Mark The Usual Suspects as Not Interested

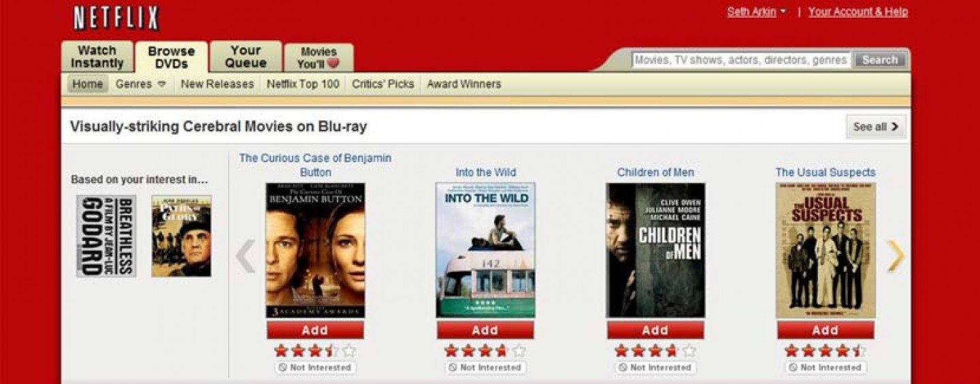tap(826, 368)
